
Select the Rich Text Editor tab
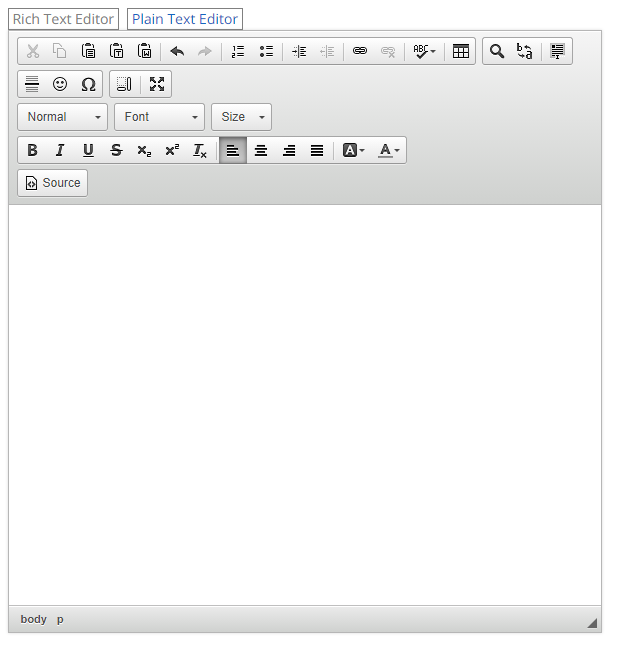[x=63, y=19]
